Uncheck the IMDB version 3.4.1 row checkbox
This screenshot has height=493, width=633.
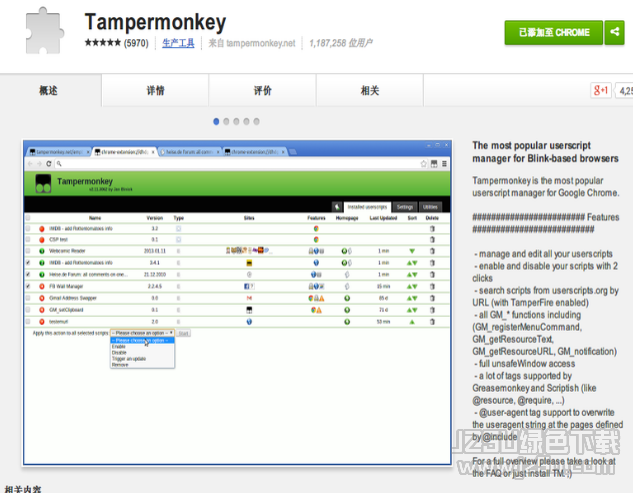28,262
